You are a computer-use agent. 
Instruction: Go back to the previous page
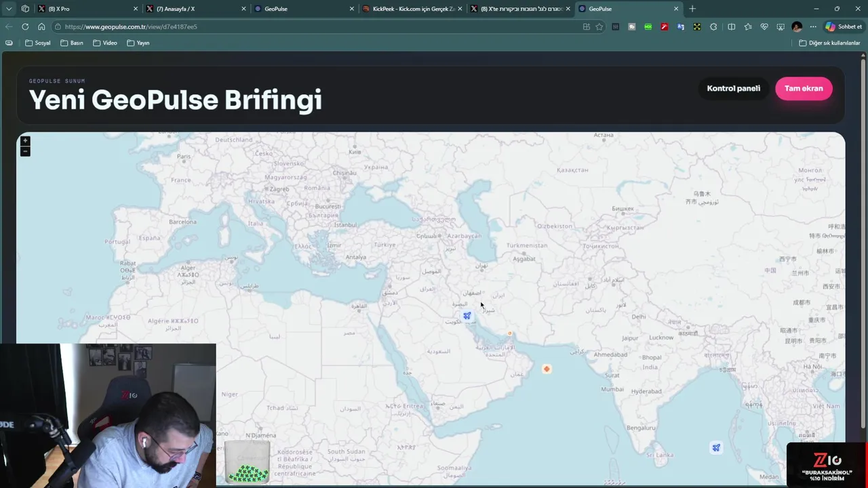(9, 26)
